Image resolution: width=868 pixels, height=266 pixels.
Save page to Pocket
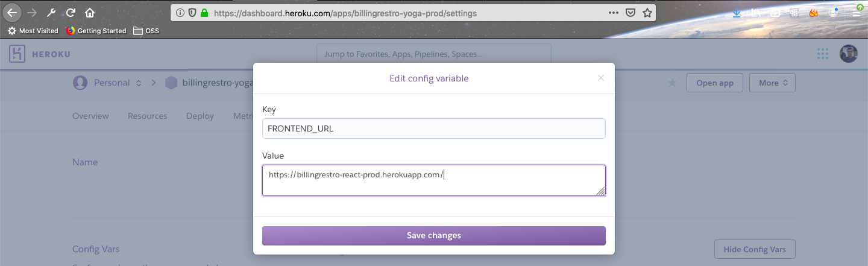631,13
